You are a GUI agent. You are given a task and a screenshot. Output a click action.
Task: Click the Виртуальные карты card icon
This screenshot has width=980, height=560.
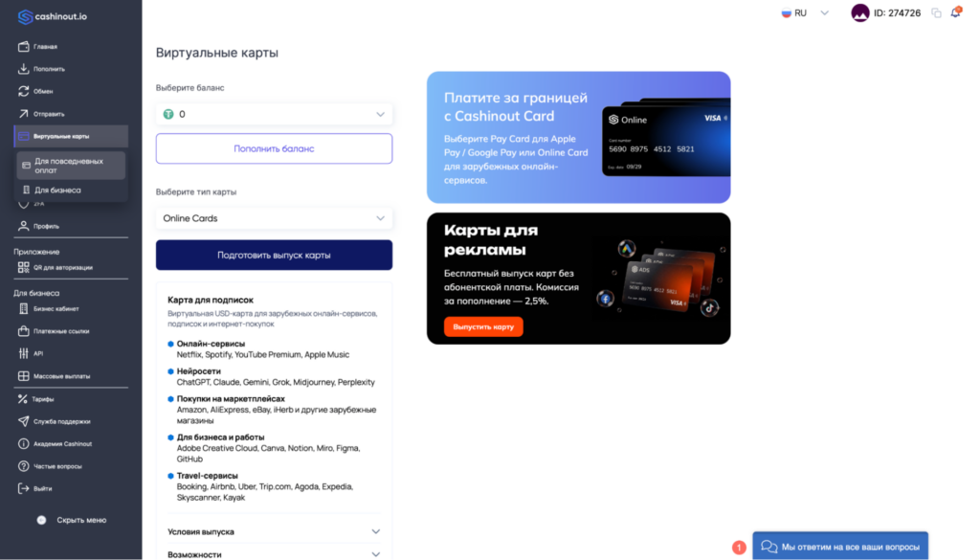(x=24, y=136)
